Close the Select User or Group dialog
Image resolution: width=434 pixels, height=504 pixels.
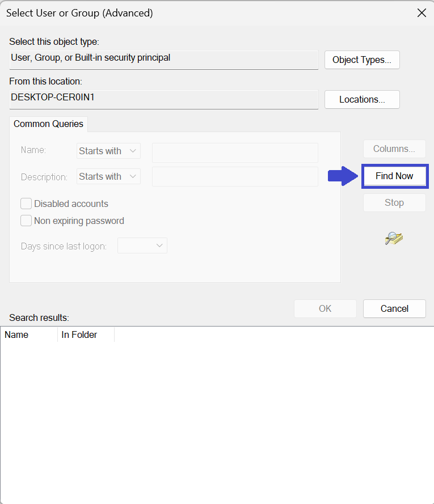pyautogui.click(x=422, y=13)
